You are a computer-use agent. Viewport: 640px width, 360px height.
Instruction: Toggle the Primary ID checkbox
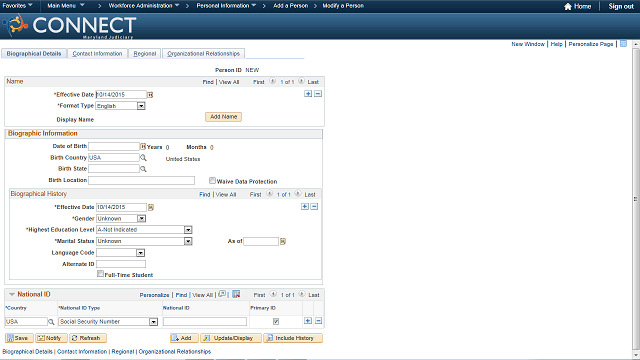[276, 322]
